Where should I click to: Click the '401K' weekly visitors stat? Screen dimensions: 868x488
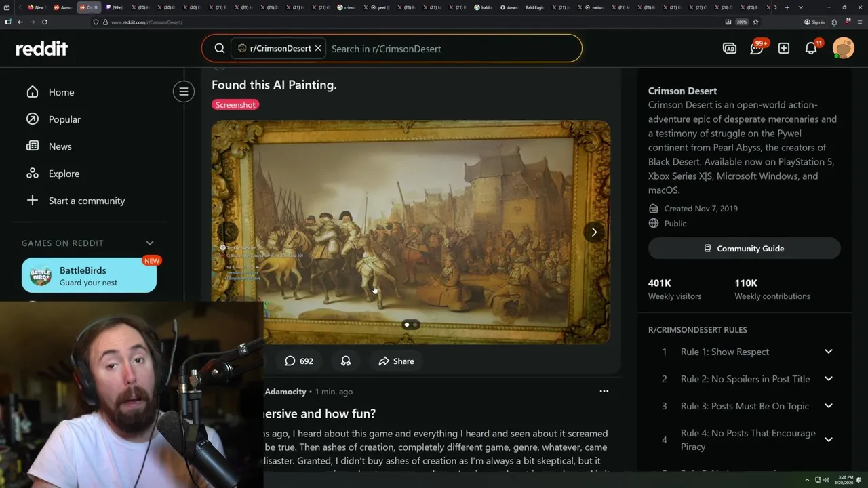coord(659,283)
